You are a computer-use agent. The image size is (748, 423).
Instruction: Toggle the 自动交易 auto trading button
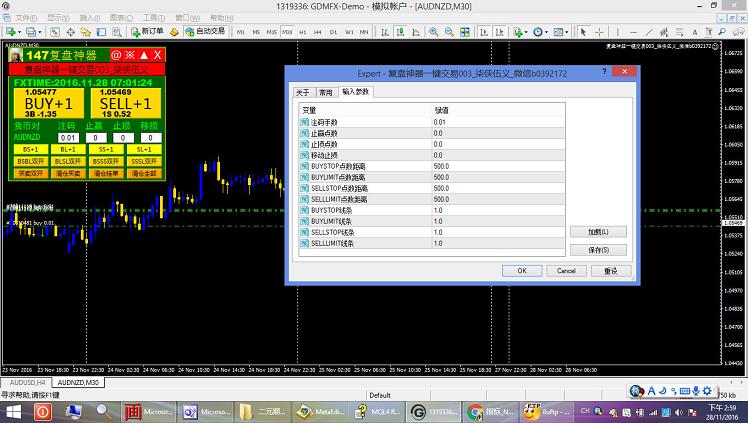point(205,31)
